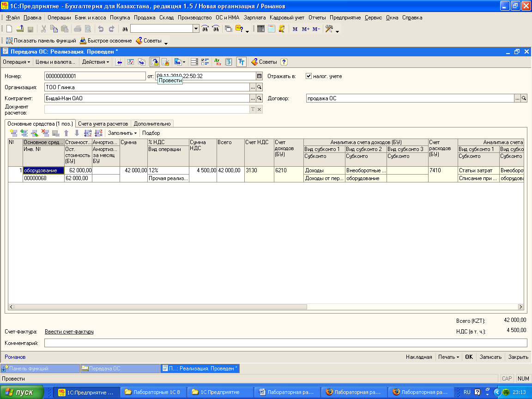Open the Операция dropdown
The height and width of the screenshot is (399, 532).
tap(16, 62)
